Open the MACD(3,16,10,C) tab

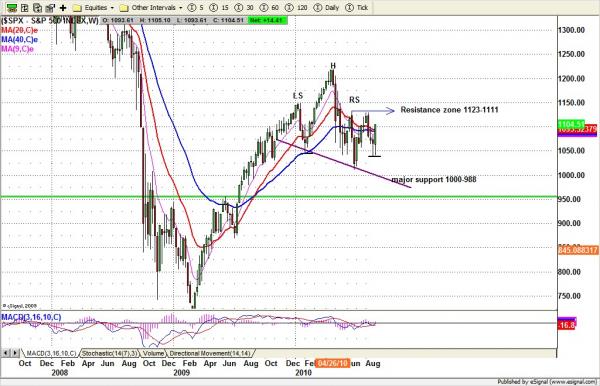(x=51, y=353)
